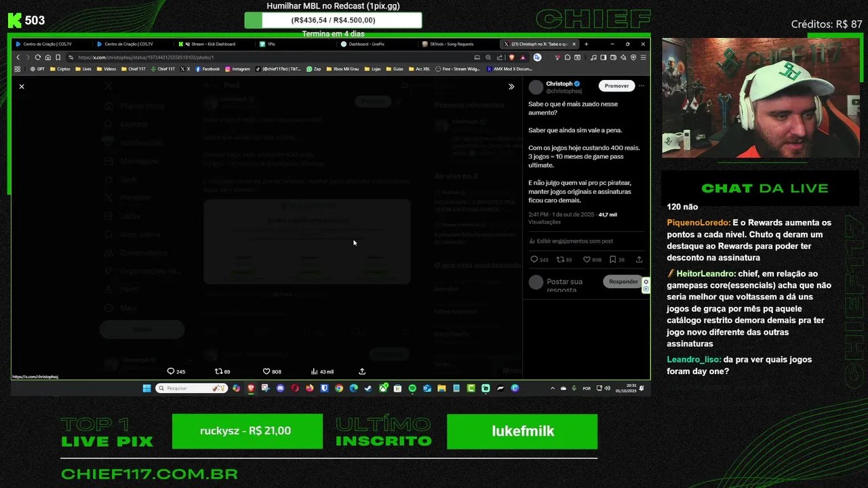Open the views stats icon showing 43 mil
868x488 pixels.
coord(322,371)
